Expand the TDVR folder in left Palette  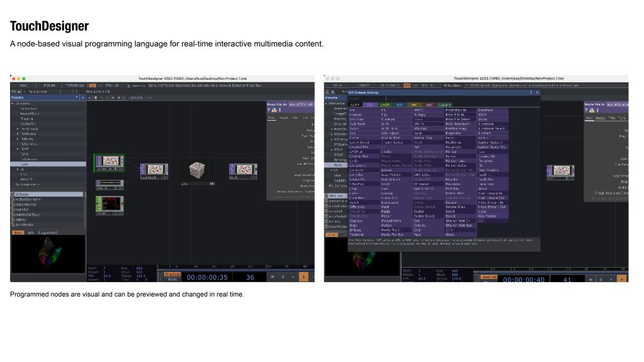tap(18, 148)
